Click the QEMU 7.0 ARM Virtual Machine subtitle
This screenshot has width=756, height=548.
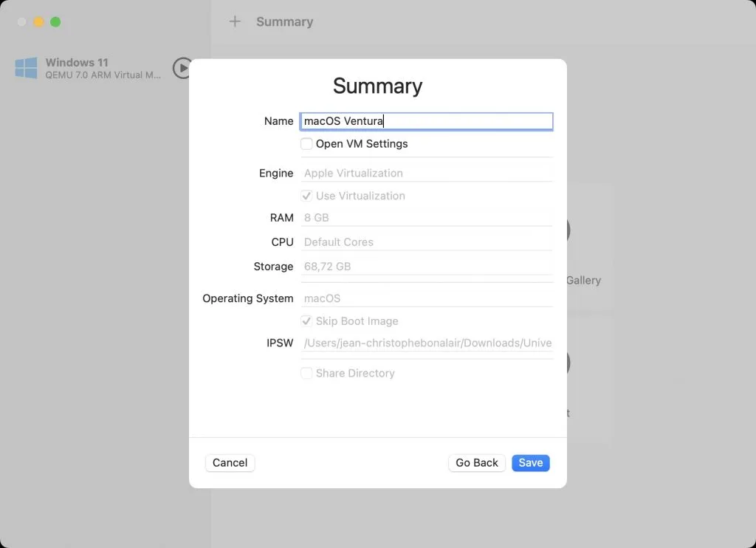103,75
